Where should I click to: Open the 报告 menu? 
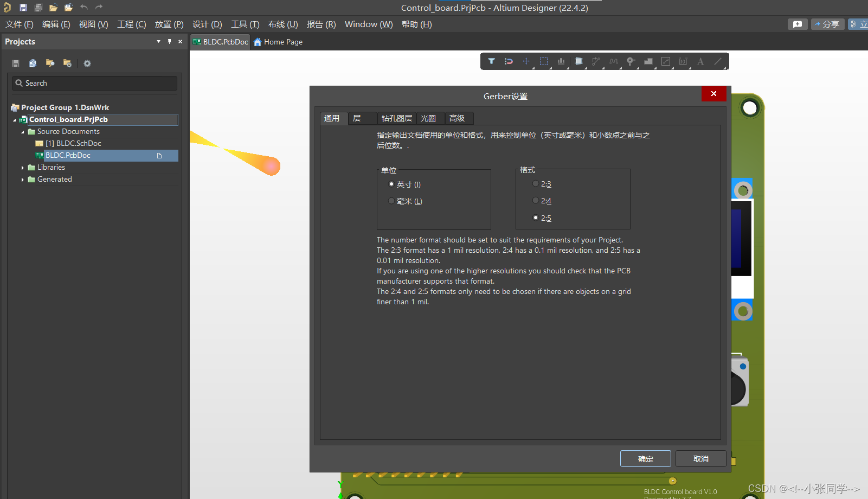(321, 24)
